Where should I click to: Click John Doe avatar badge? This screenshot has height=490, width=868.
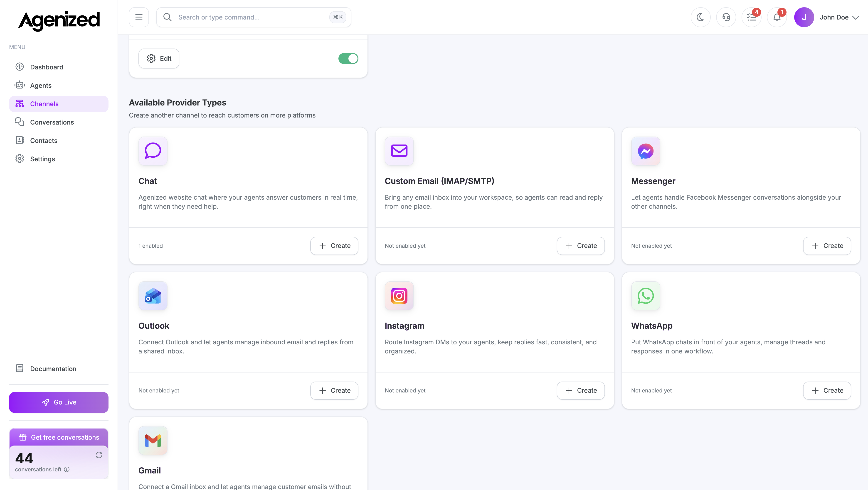804,17
